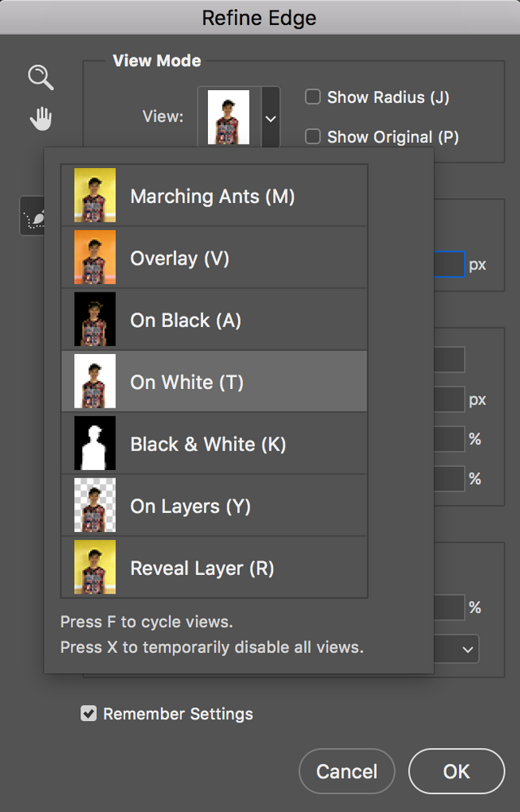The width and height of the screenshot is (520, 812).
Task: Click the Marching Ants preview thumbnail
Action: [95, 196]
